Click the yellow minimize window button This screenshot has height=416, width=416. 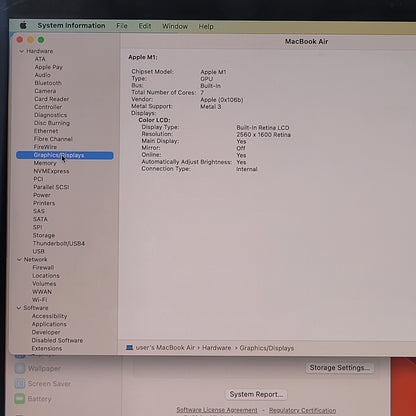coord(30,40)
